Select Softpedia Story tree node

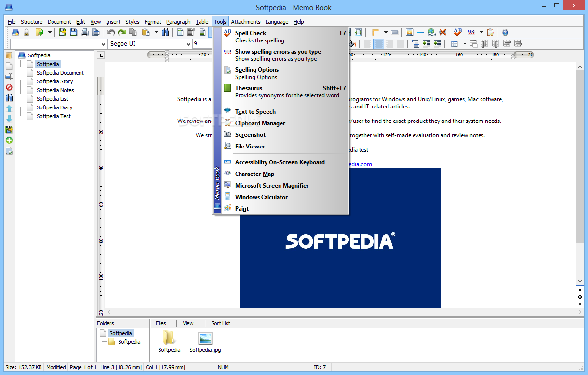[x=55, y=81]
